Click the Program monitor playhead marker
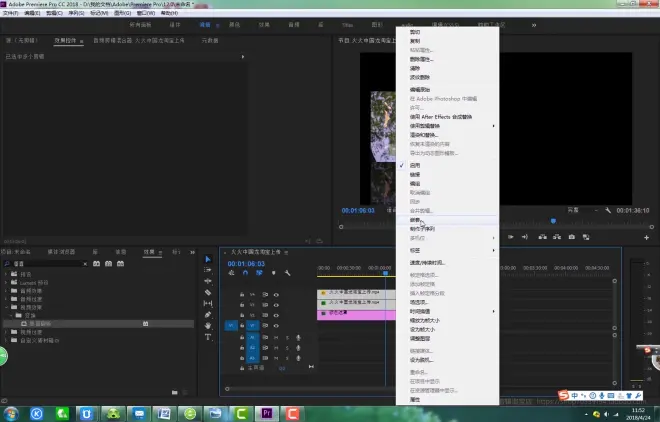This screenshot has height=422, width=660. (x=553, y=221)
